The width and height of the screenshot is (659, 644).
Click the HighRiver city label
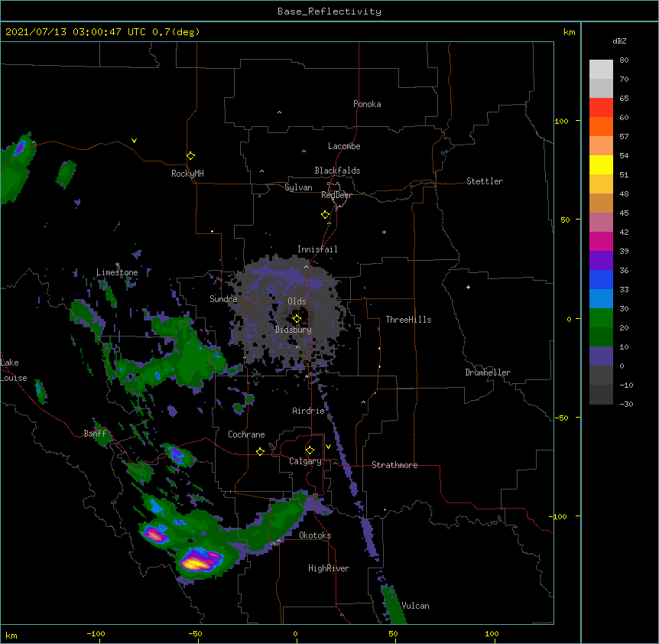point(329,568)
